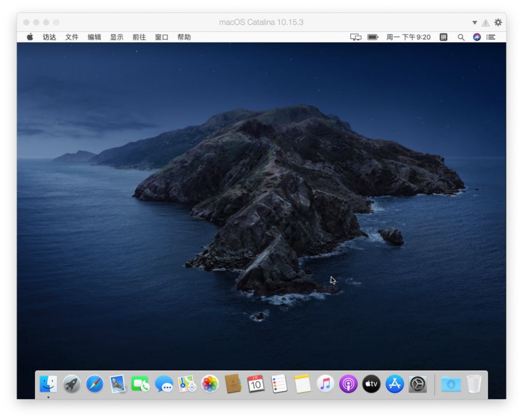Open the 编辑 menu
The width and height of the screenshot is (523, 420).
point(94,37)
